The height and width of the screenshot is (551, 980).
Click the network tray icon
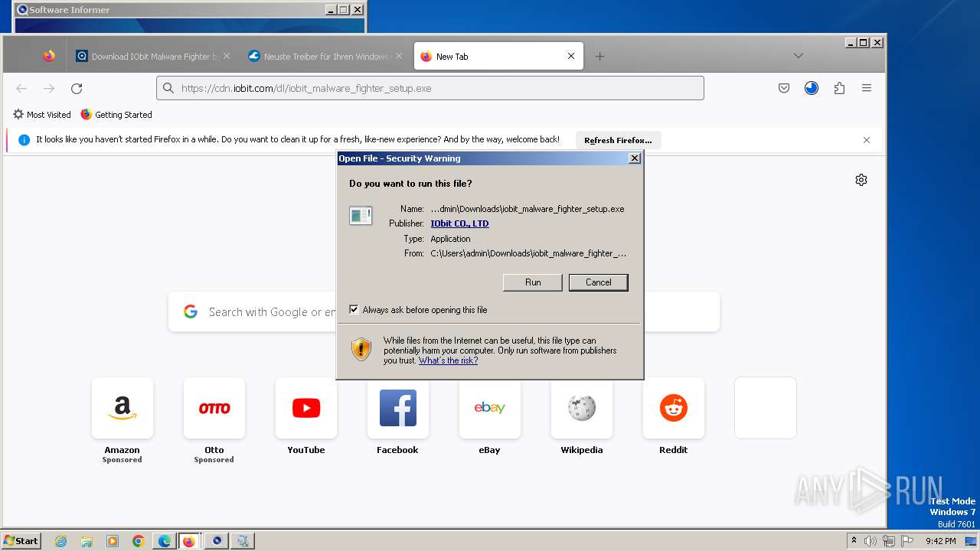[x=889, y=541]
